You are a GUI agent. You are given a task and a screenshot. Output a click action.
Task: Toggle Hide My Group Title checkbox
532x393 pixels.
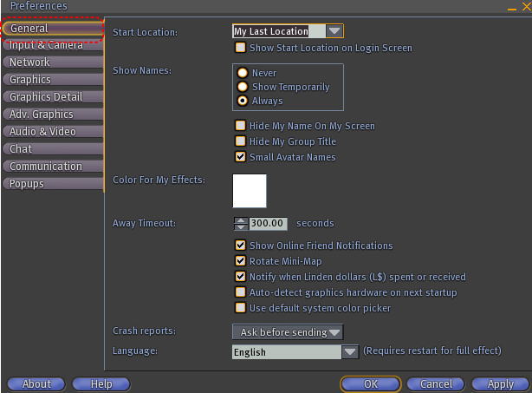(240, 141)
